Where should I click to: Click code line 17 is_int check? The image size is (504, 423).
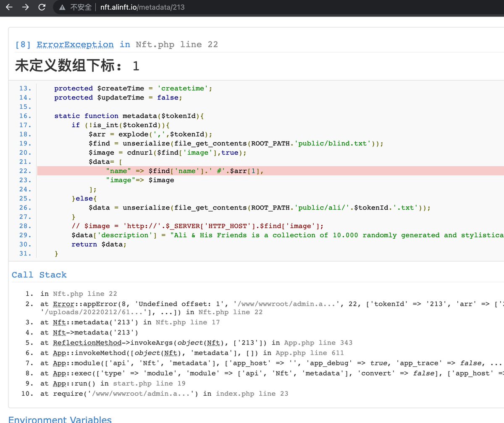121,125
